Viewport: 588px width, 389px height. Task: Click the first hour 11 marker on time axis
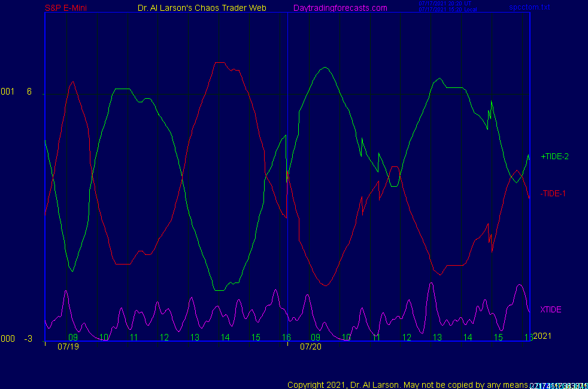pyautogui.click(x=134, y=338)
